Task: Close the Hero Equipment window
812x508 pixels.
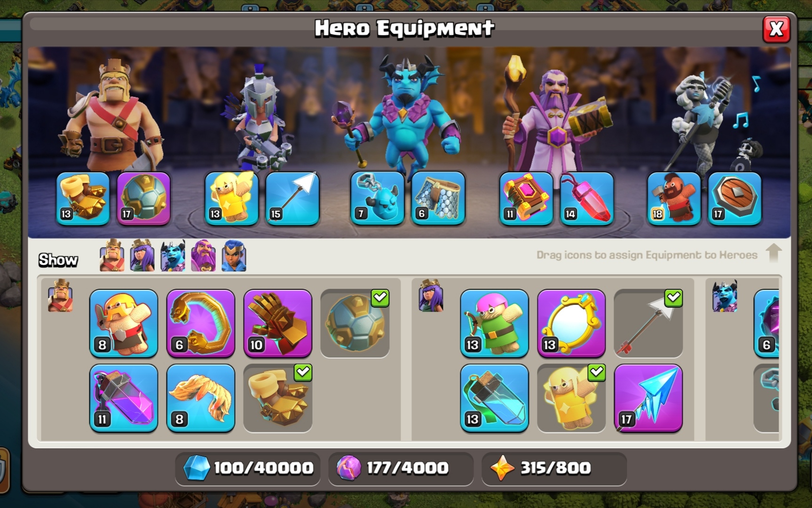Action: click(776, 29)
